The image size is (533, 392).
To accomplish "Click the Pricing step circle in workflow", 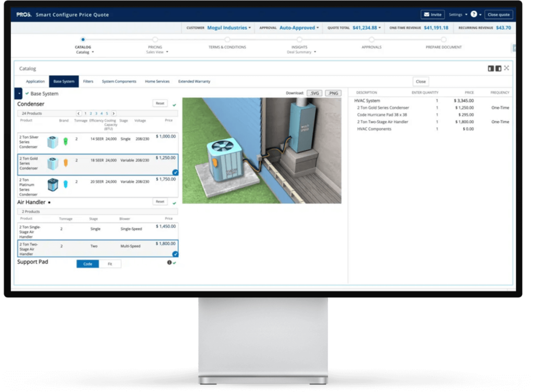I will pos(155,40).
